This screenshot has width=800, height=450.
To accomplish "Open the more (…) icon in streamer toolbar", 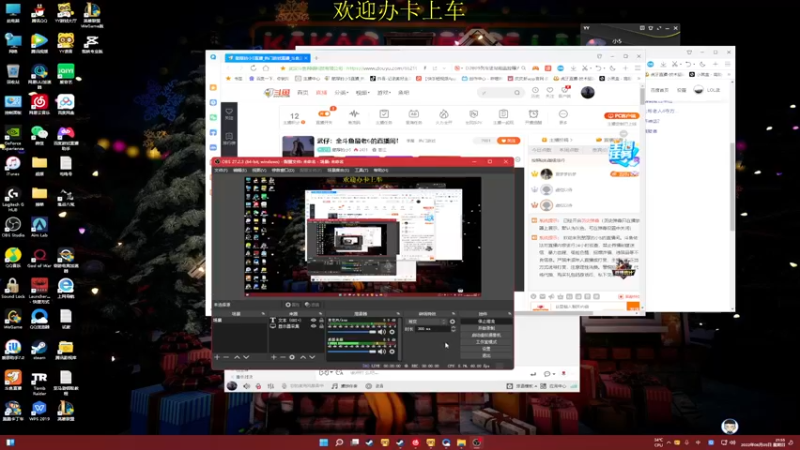I will coord(563,116).
